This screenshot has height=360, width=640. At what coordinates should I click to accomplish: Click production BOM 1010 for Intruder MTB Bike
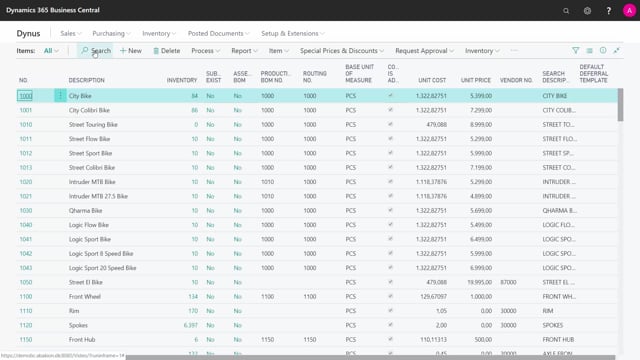coord(267,182)
